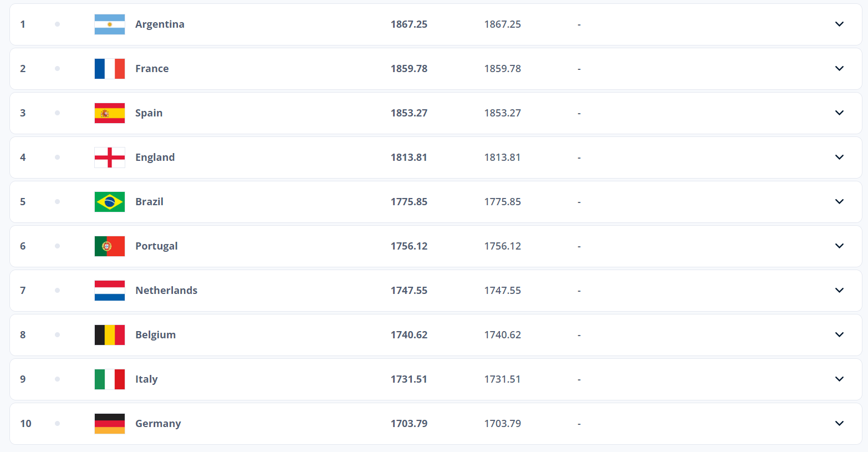868x452 pixels.
Task: Expand the Brazil row chevron
Action: (x=839, y=202)
